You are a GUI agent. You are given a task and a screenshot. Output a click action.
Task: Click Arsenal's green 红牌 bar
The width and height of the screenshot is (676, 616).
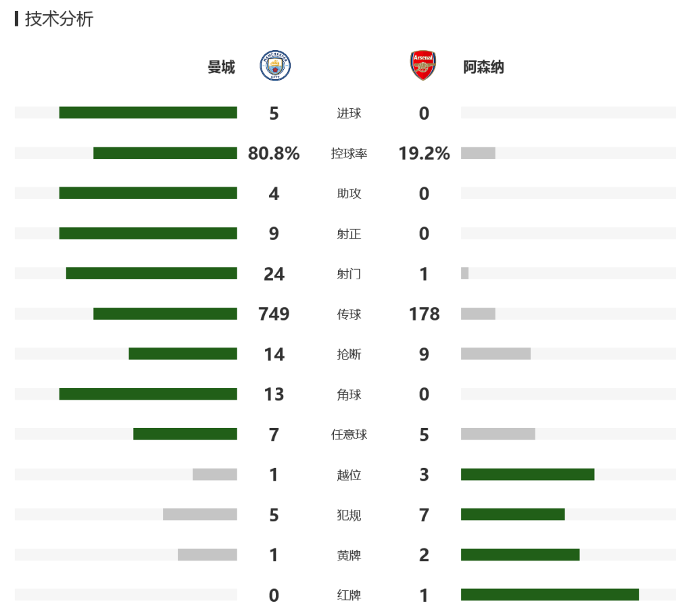pyautogui.click(x=550, y=595)
